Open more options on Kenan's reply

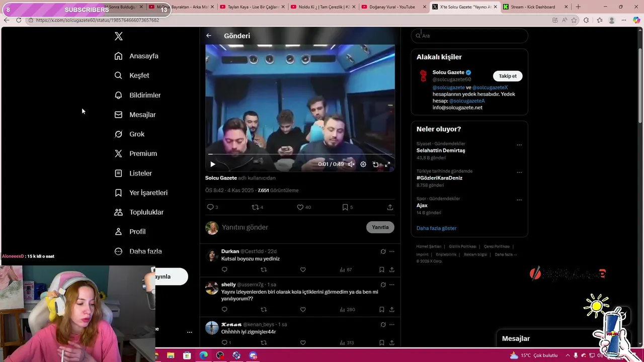[392, 324]
